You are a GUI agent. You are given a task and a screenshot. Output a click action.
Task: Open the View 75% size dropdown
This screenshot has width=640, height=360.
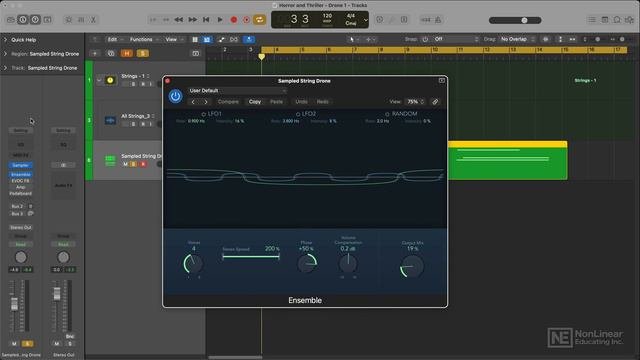tap(415, 102)
